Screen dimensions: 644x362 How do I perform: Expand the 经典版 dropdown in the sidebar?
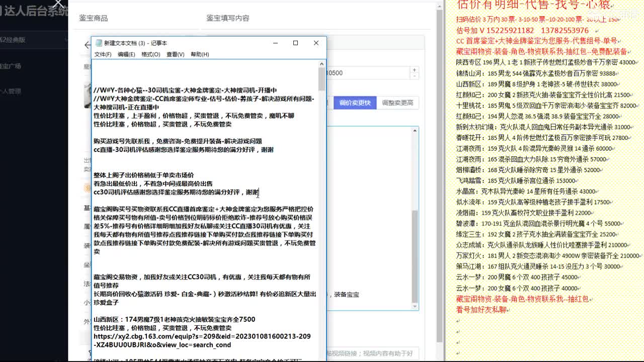pos(33,39)
